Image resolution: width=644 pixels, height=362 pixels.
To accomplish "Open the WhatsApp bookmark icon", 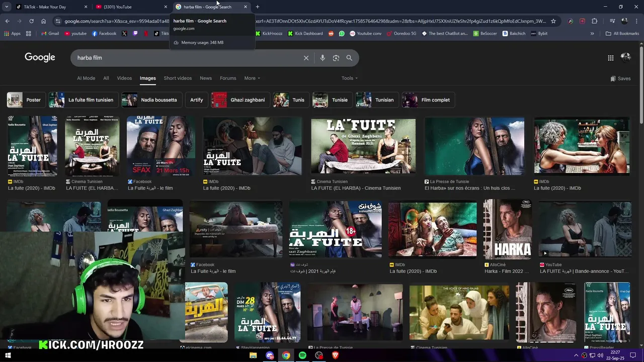I will click(342, 34).
